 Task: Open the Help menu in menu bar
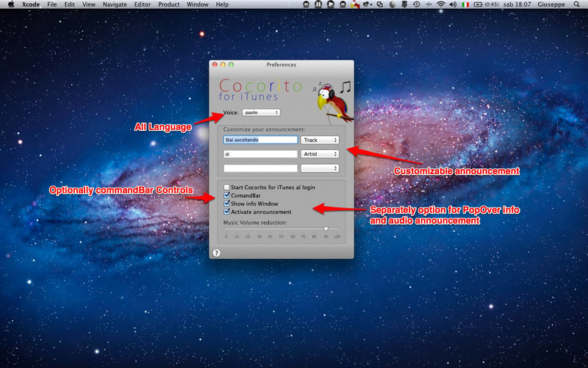222,4
